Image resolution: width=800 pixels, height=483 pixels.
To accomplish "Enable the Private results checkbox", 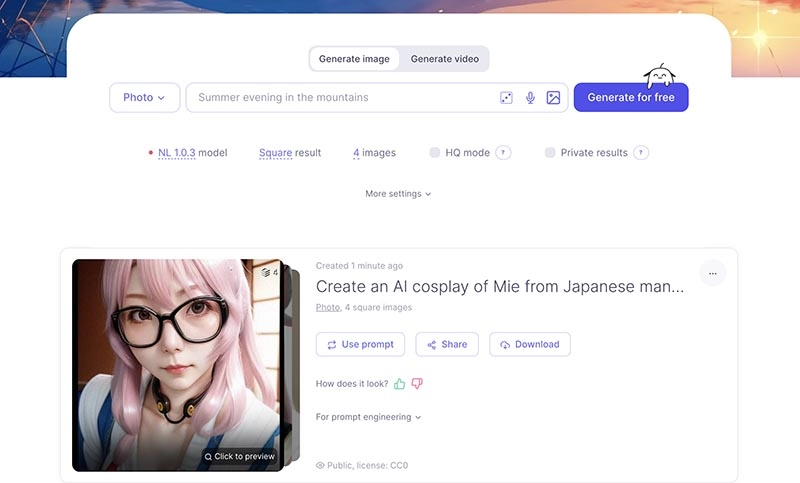I will coord(550,153).
